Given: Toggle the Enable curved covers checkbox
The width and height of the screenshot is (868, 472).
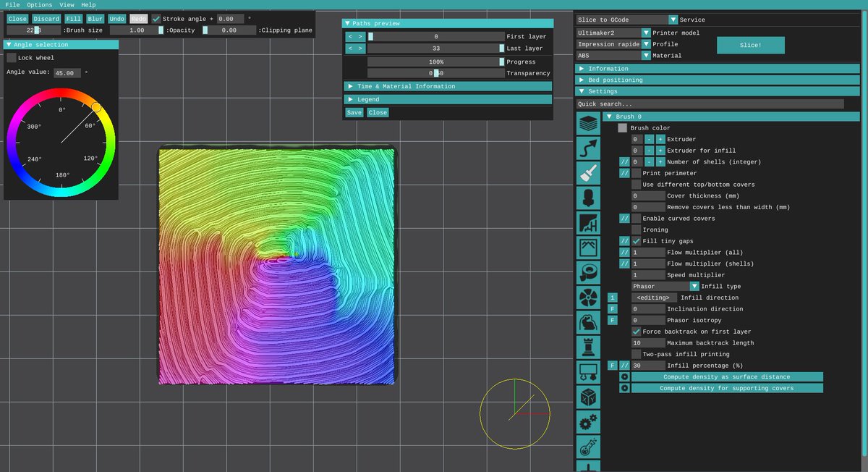Looking at the screenshot, I should pos(636,218).
